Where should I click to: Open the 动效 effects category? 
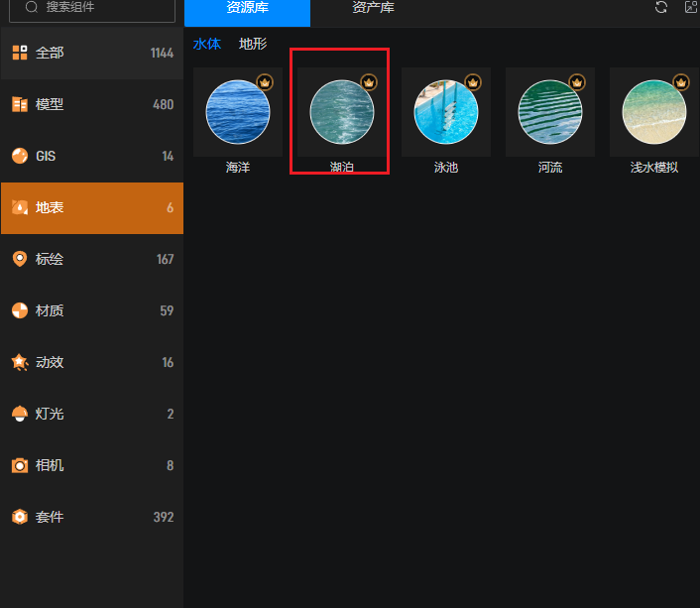pos(91,362)
